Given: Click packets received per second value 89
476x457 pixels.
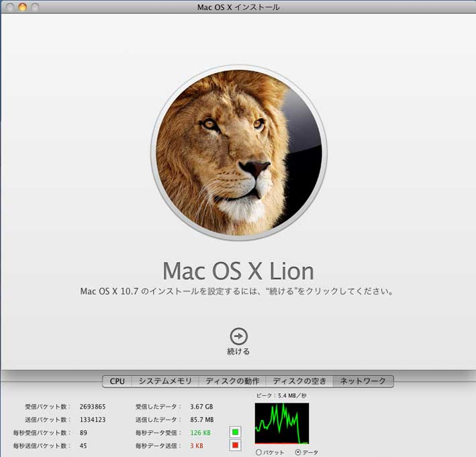Looking at the screenshot, I should click(x=83, y=433).
